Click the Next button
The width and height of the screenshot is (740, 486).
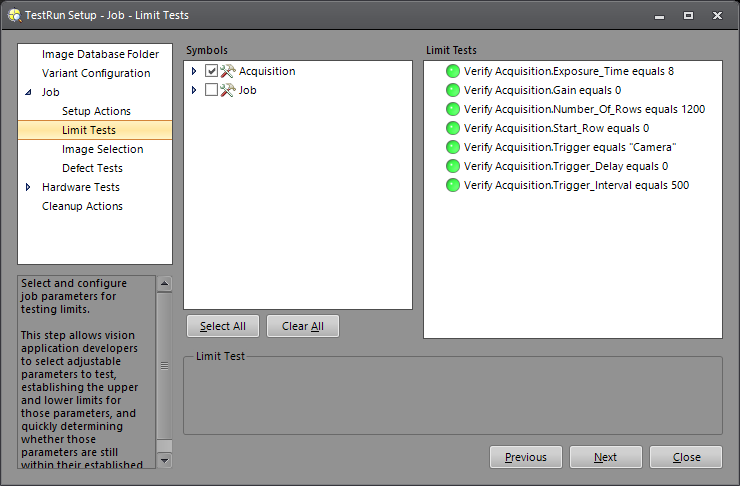point(605,457)
